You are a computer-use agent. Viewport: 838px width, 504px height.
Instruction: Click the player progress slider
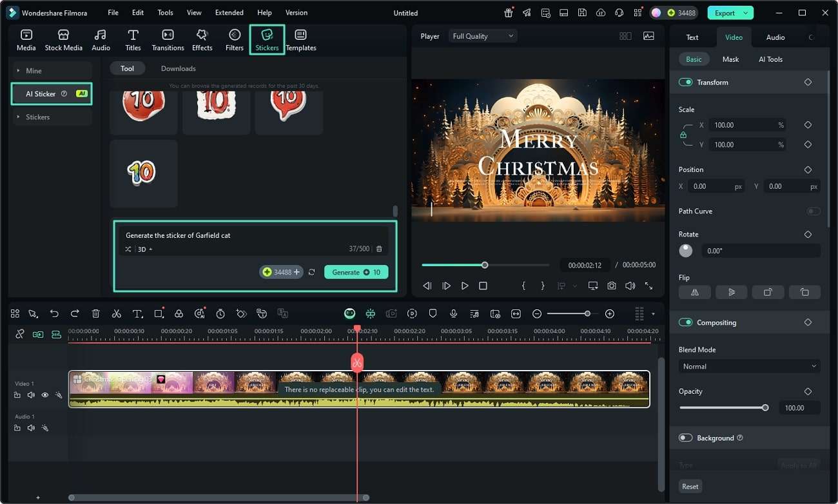485,265
